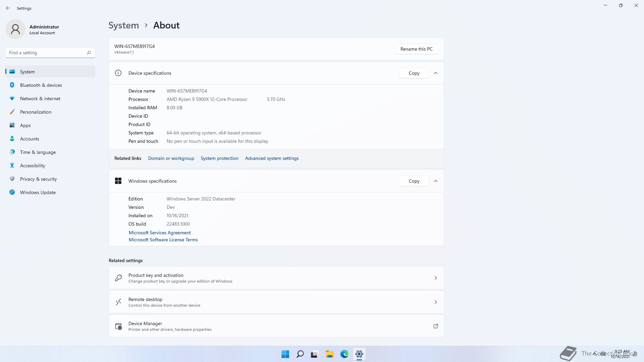The width and height of the screenshot is (644, 362).
Task: Open Network & internet settings
Action: point(50,99)
